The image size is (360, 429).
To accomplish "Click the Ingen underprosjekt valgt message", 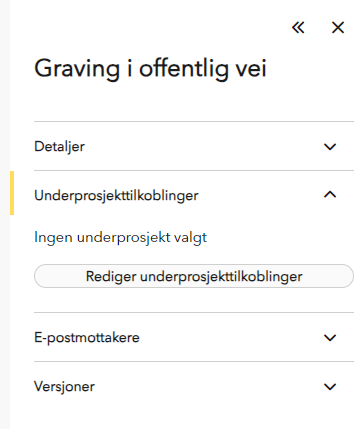I will pyautogui.click(x=120, y=238).
